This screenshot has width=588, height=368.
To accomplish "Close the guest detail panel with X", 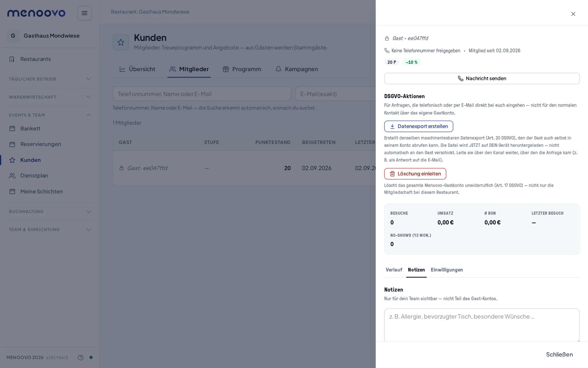I will (x=573, y=14).
